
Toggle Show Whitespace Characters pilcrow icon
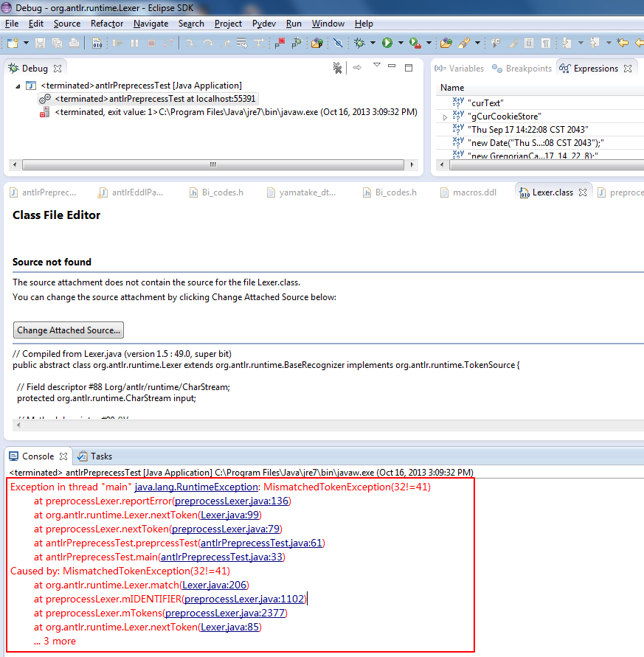(x=546, y=43)
